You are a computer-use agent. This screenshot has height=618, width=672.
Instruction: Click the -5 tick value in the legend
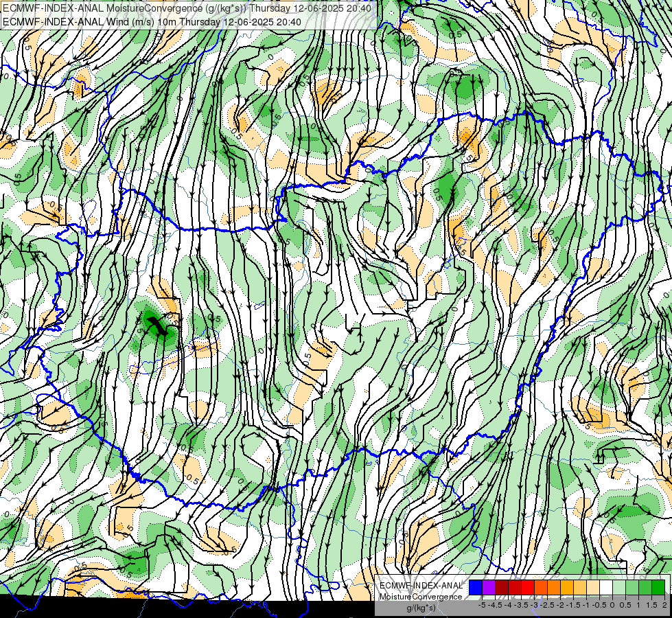(482, 605)
